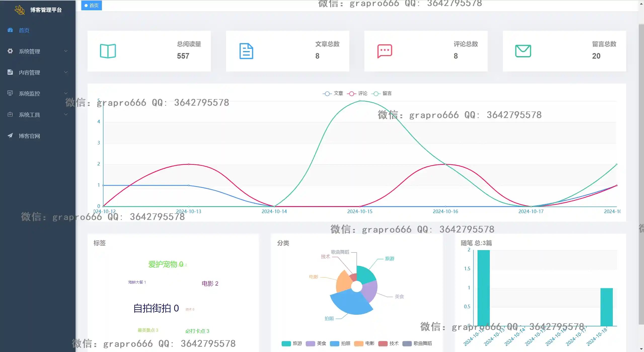
Task: Click the open book icon in 总阅读量 card
Action: [x=108, y=51]
